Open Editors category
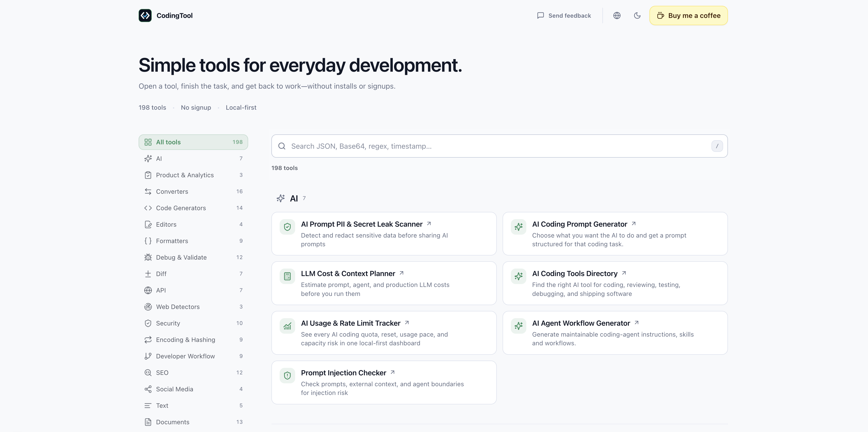 click(x=193, y=224)
